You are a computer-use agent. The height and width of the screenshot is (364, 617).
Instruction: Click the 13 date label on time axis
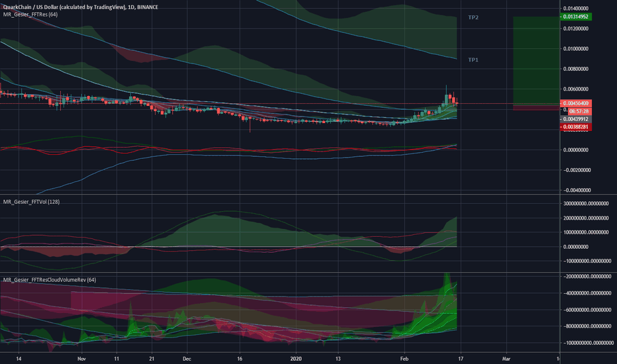tap(338, 359)
